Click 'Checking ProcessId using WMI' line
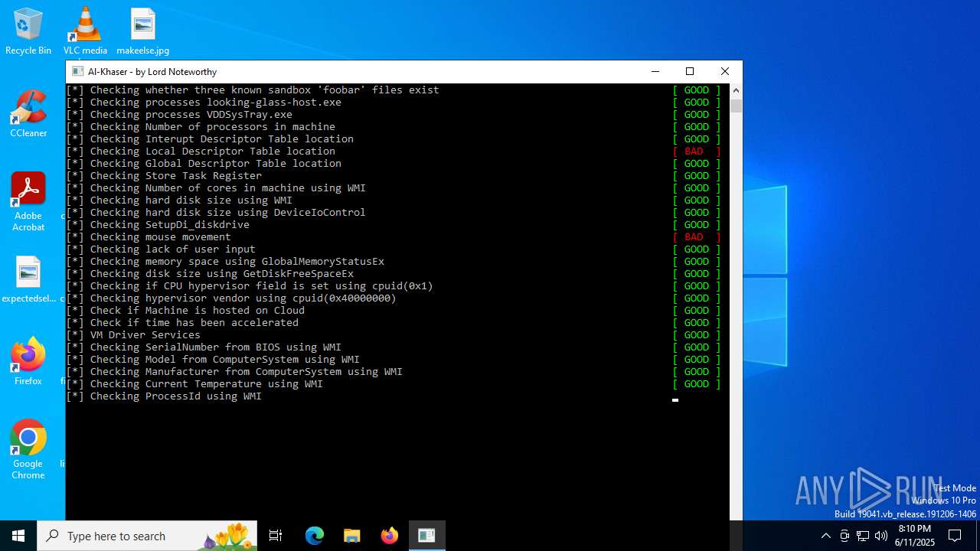The height and width of the screenshot is (551, 980). (164, 396)
